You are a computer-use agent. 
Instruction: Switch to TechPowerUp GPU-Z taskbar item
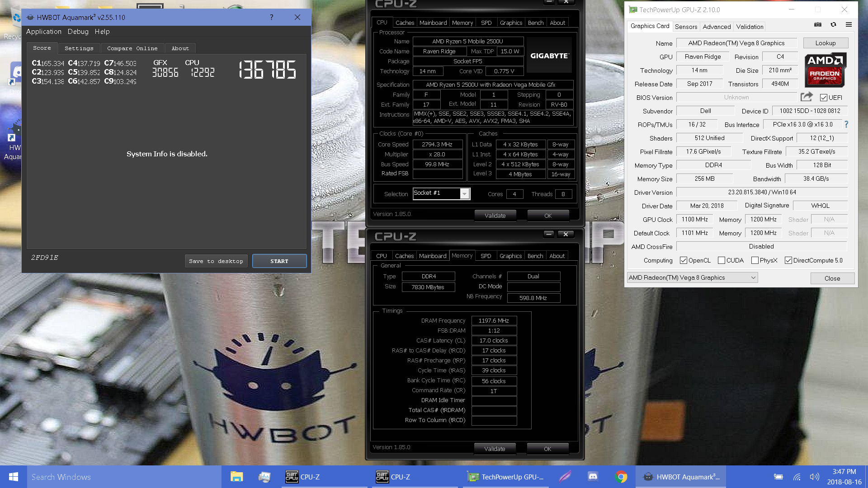505,477
